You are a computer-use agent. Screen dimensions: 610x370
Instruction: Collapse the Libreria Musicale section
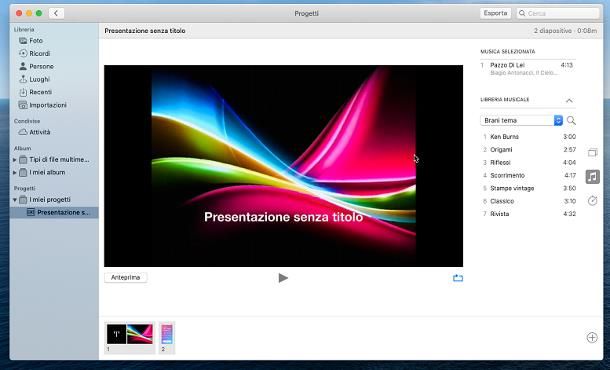pyautogui.click(x=569, y=100)
